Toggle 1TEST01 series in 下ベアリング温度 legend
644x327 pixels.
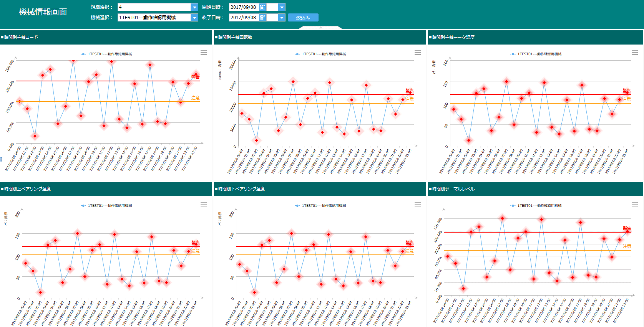[x=320, y=206]
